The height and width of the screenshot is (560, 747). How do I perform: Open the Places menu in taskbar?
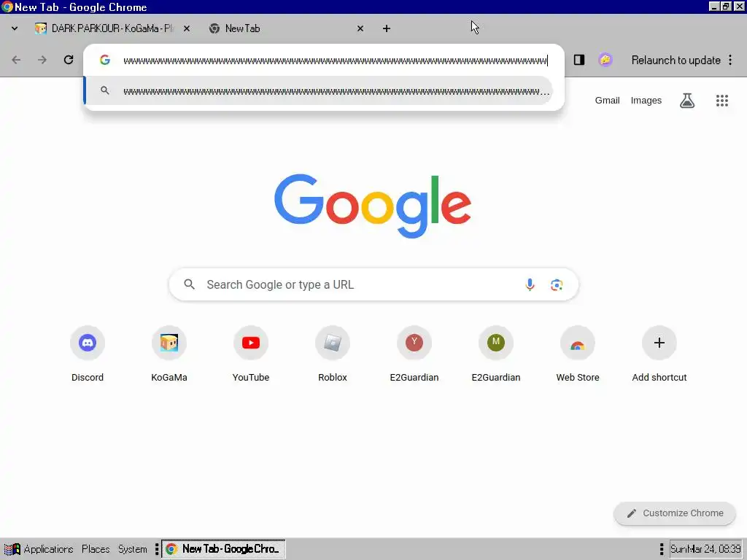(96, 549)
